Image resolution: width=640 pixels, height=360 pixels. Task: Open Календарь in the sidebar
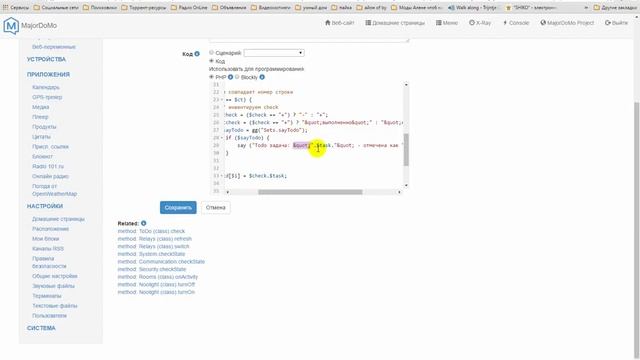46,87
